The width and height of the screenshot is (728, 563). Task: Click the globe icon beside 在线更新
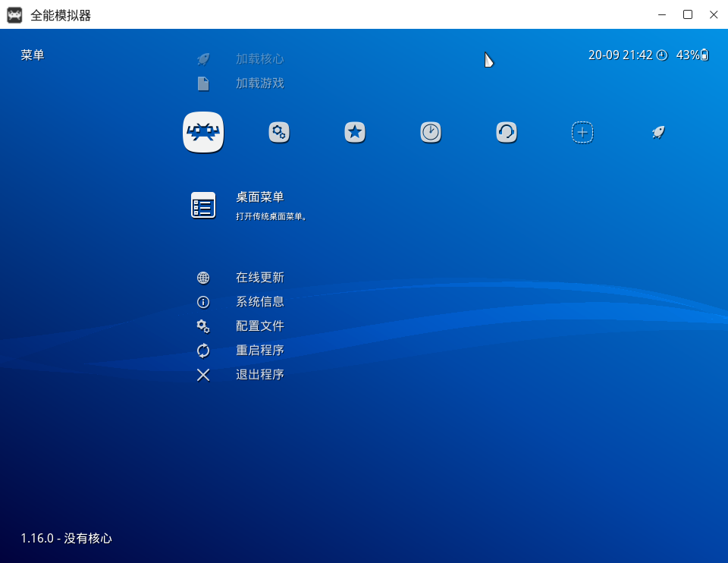[x=202, y=277]
